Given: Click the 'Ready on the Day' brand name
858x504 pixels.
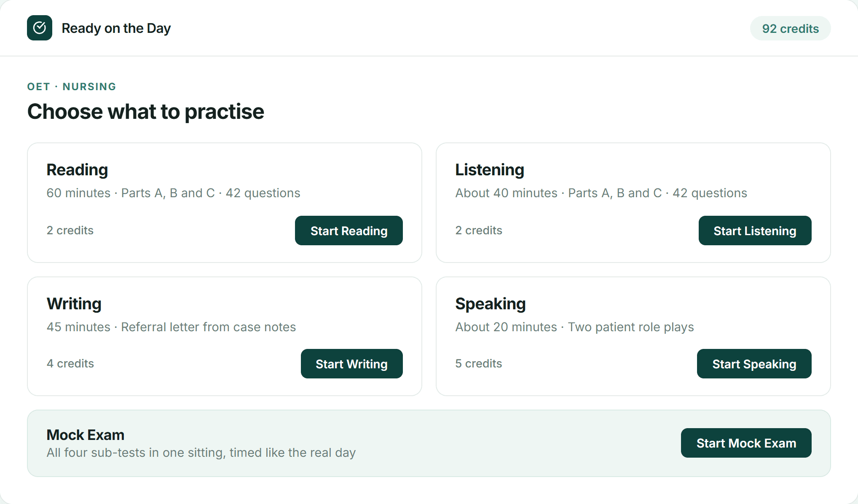Looking at the screenshot, I should (116, 28).
